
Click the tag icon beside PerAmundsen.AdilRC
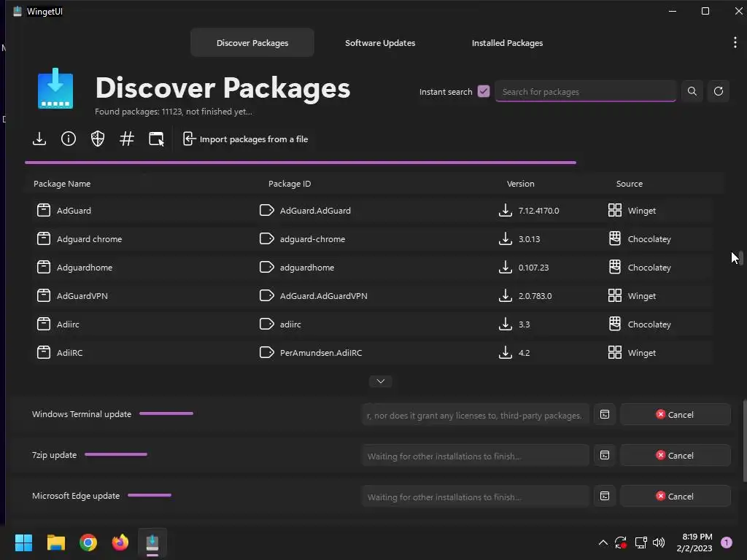[x=267, y=352]
